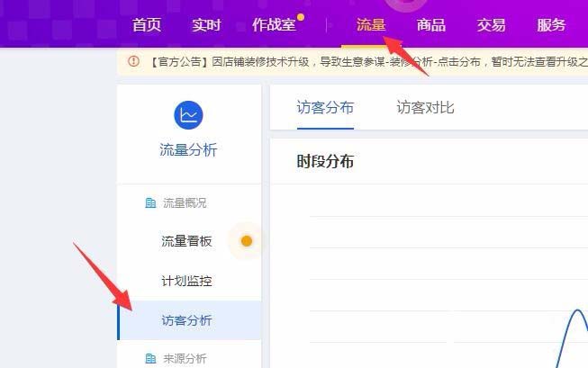Select the 访客分布 tab

pos(325,108)
